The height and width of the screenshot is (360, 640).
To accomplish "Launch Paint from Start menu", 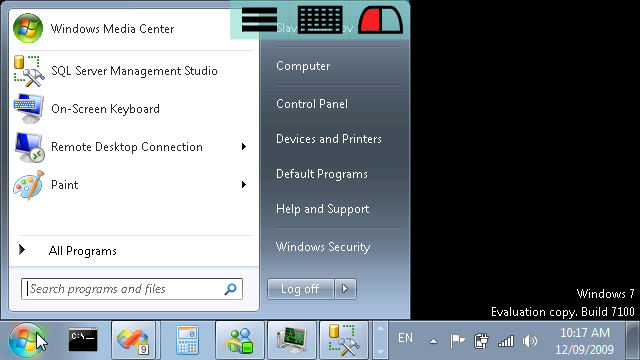I will (122, 185).
